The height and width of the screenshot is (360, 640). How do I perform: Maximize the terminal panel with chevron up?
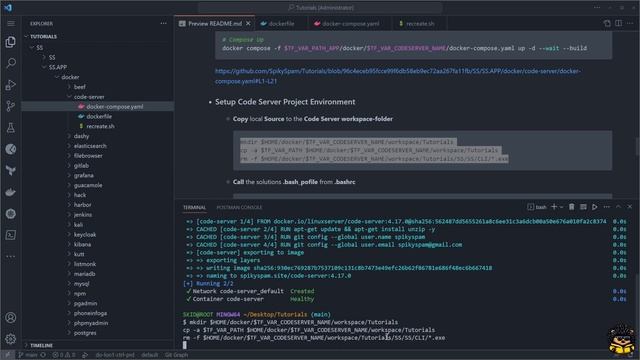618,207
